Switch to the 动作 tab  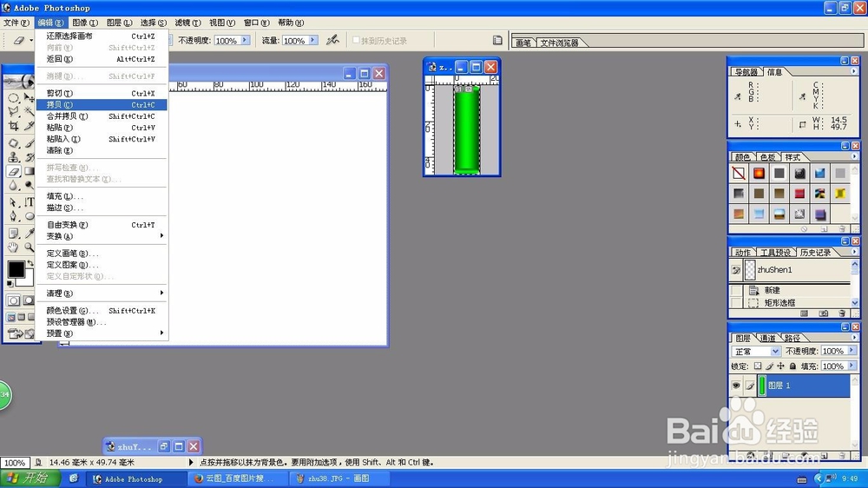[742, 253]
